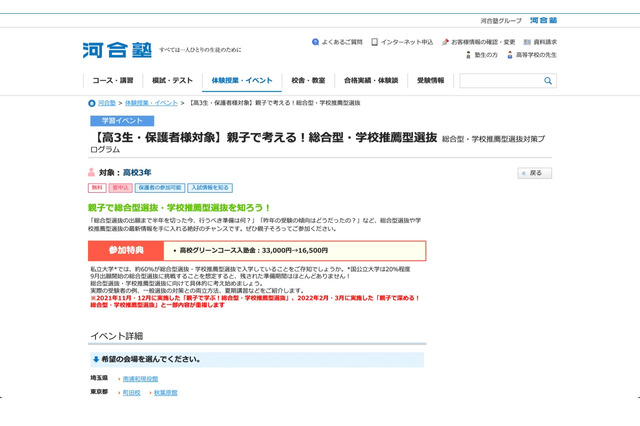Click the 保護者の参加可能 tag
640x426 pixels.
pos(160,188)
